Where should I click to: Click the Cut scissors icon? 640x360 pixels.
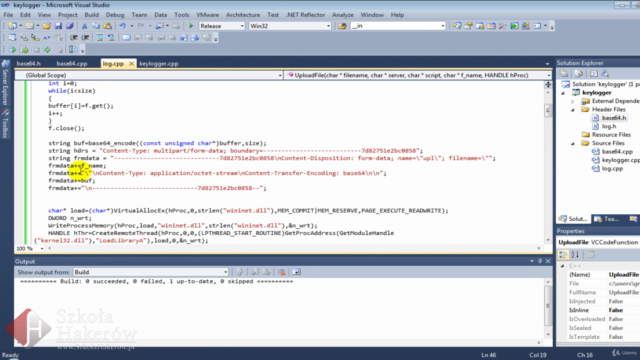pos(84,26)
